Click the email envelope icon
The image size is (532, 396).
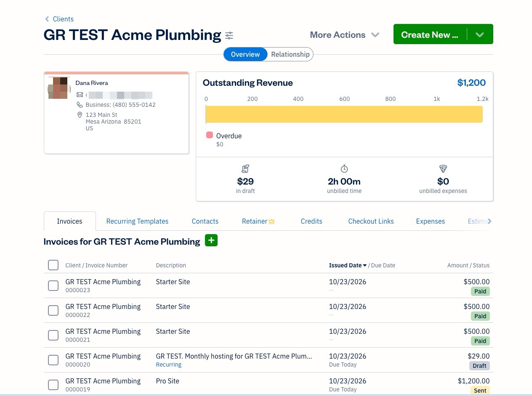click(x=80, y=95)
